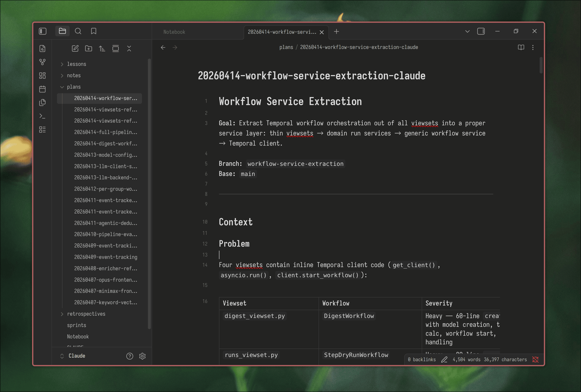The image size is (581, 392).
Task: Create a new note in the file explorer
Action: tap(75, 49)
